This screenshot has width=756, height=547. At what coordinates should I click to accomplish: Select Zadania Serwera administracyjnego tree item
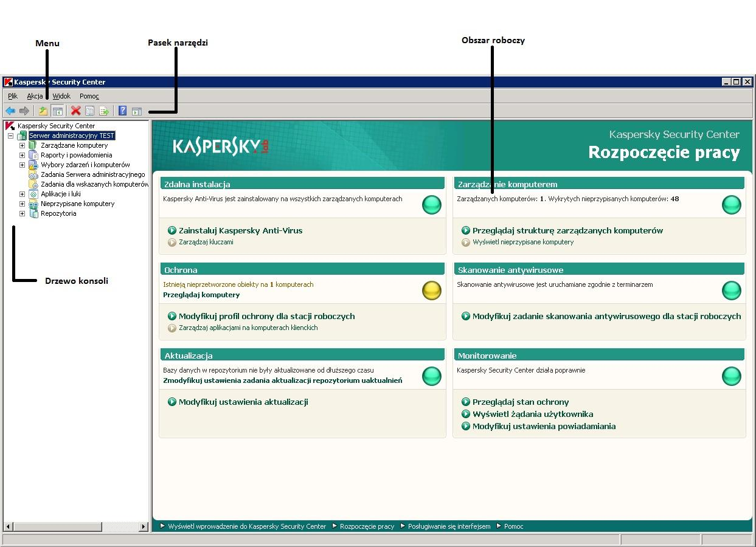tap(93, 174)
